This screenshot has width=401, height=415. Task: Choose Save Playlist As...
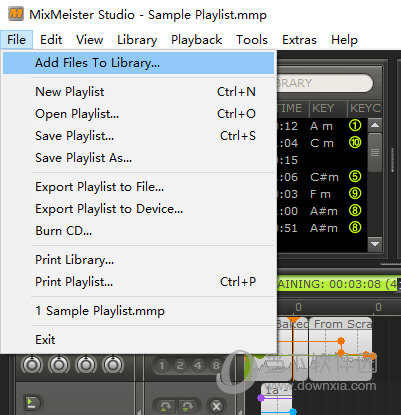[x=138, y=158]
